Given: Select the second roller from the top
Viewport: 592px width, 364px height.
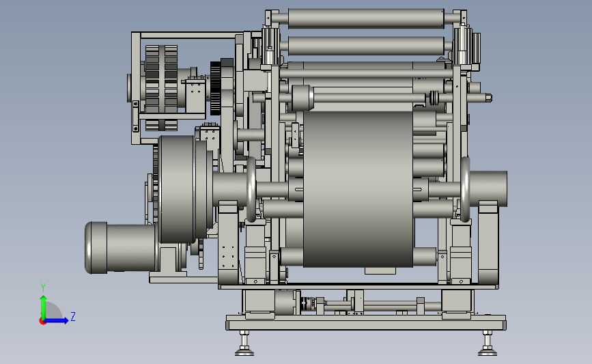Looking at the screenshot, I should 366,46.
